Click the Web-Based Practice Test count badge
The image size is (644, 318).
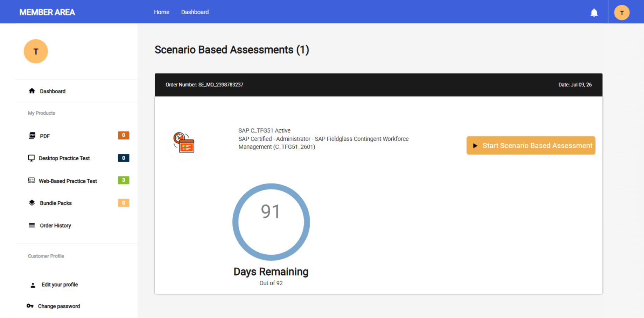click(x=124, y=180)
